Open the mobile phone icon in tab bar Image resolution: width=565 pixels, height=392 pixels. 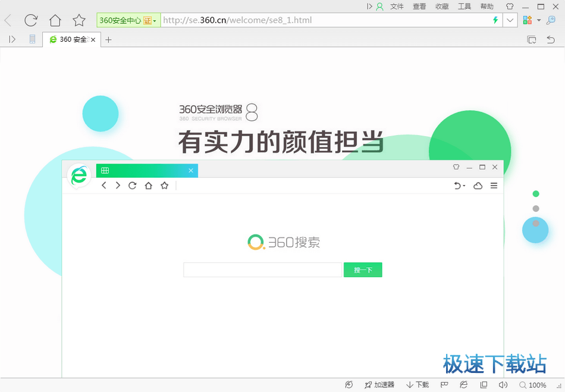tap(33, 39)
